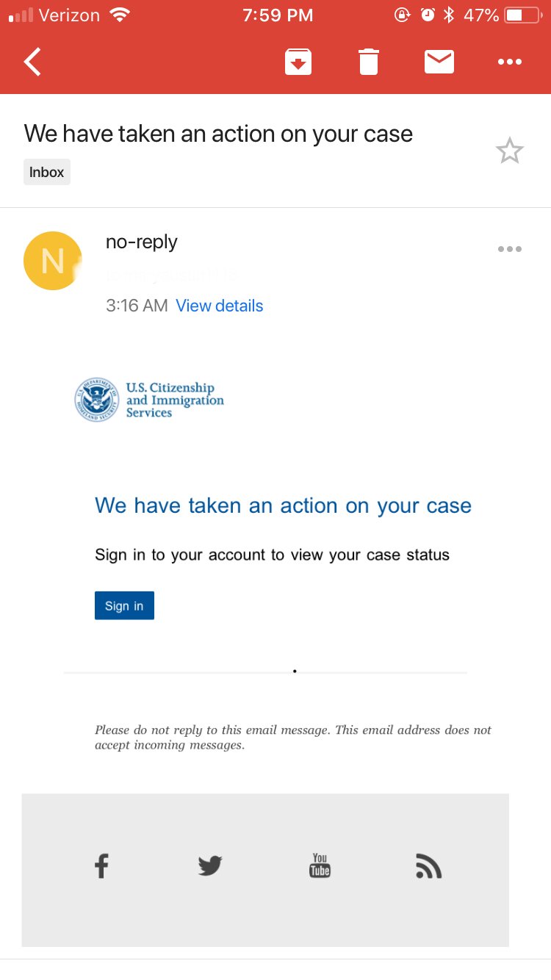Tap the USCIS logo image
This screenshot has height=980, width=551.
click(x=150, y=400)
